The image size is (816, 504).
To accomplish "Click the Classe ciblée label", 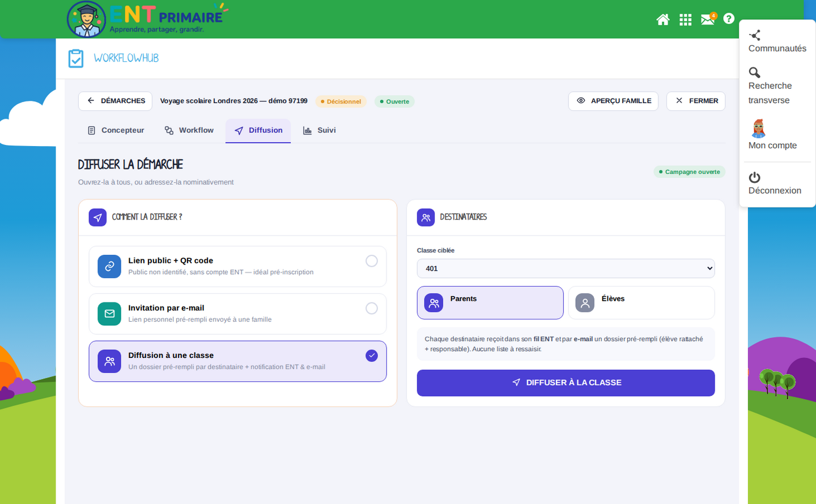I will [436, 250].
